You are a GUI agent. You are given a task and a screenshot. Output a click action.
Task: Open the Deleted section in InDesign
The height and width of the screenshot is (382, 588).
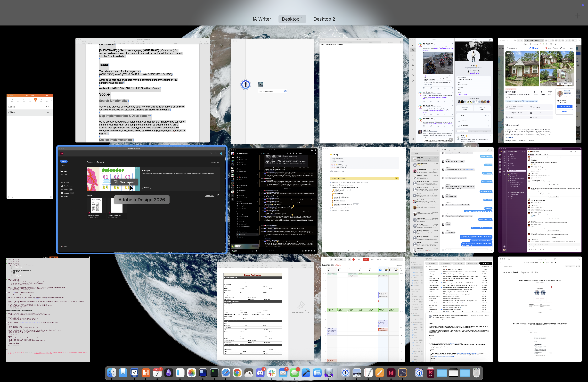pos(66,197)
